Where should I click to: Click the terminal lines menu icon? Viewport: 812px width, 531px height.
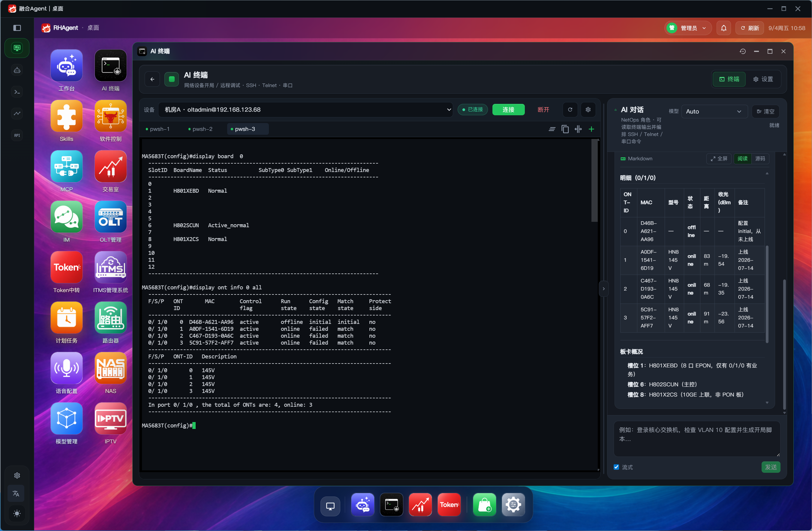click(552, 129)
